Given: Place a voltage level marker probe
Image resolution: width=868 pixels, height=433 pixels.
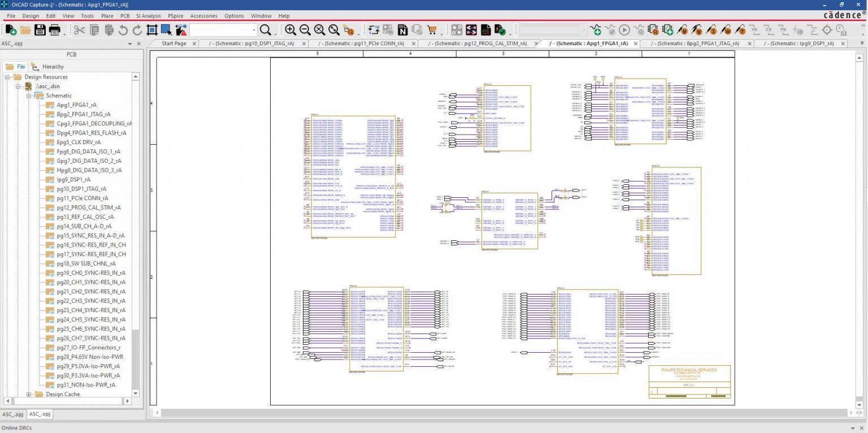Looking at the screenshot, I should [682, 30].
